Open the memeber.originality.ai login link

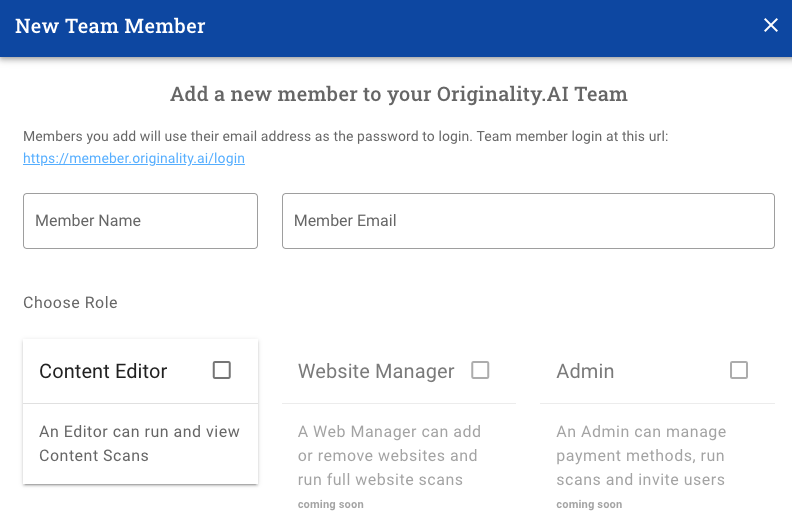click(134, 158)
